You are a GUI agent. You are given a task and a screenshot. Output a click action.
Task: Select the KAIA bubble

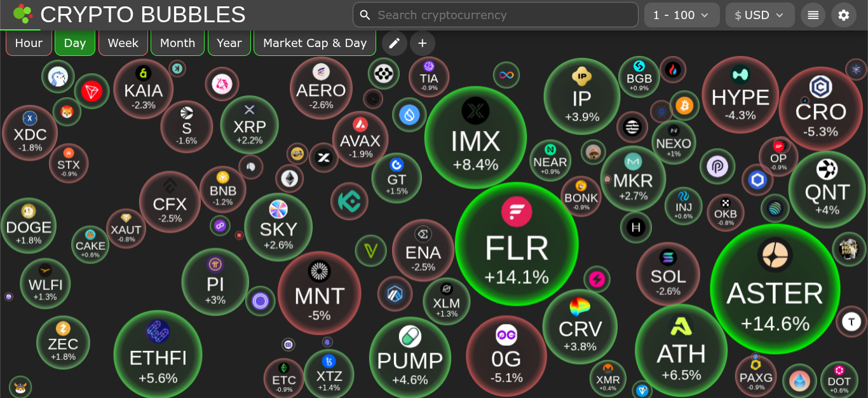coord(144,89)
